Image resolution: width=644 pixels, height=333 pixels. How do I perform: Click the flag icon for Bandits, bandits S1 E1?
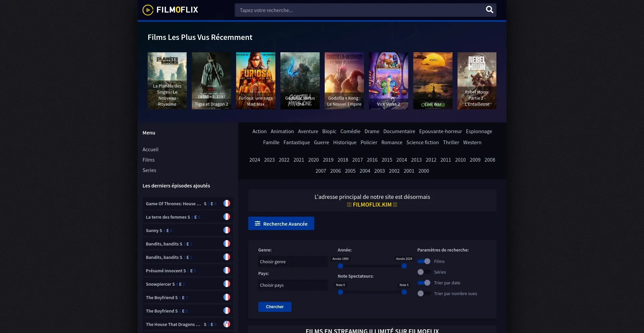click(227, 243)
